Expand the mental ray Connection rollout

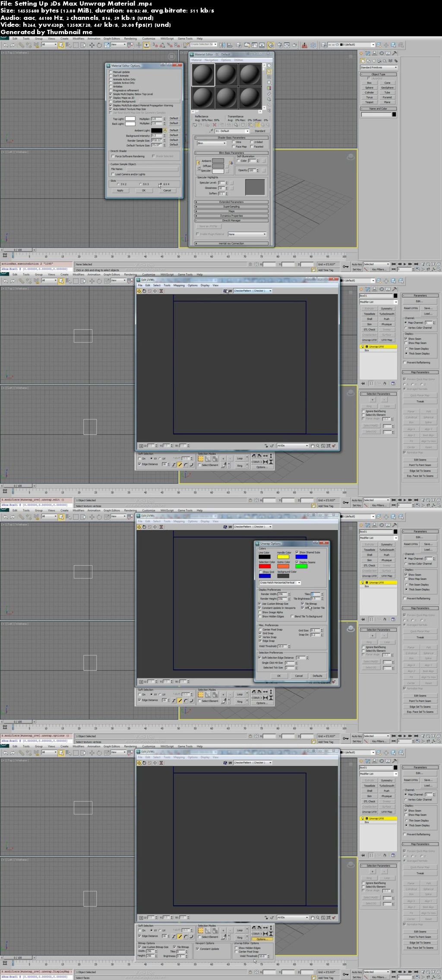(231, 243)
